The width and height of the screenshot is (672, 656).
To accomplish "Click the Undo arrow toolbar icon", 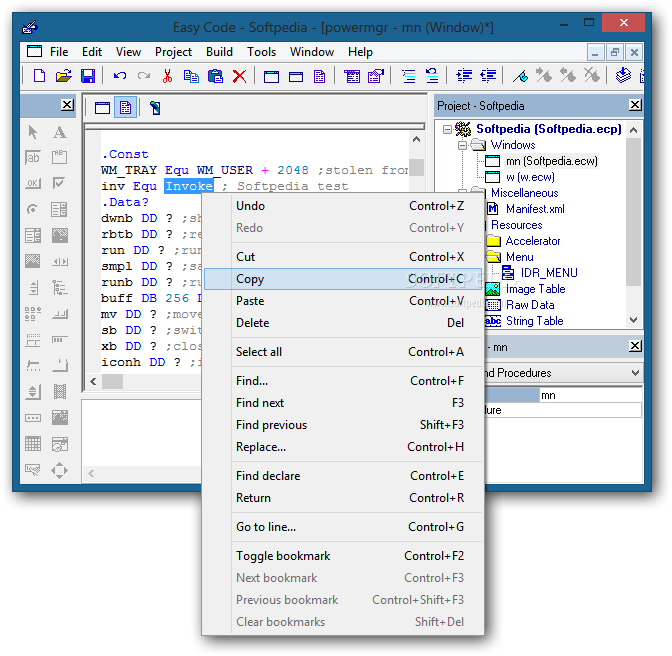I will [x=120, y=76].
